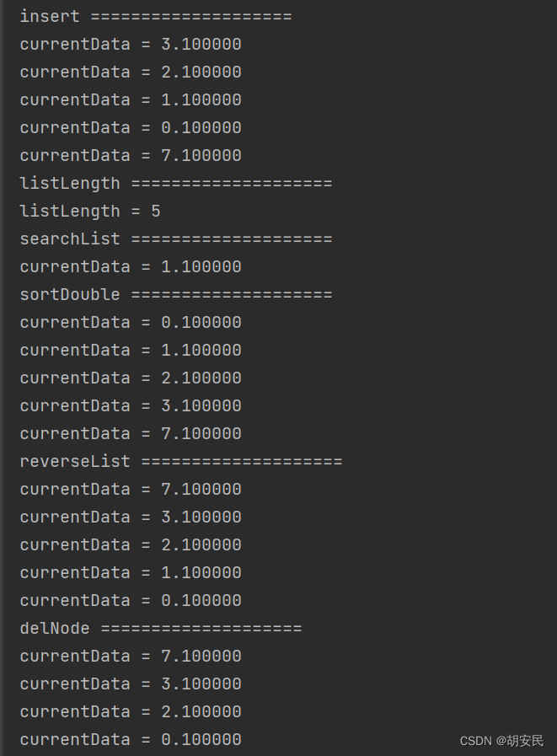Screen dimensions: 557x756
Task: Click the 7.100000 line in sortDouble section
Action: [131, 433]
